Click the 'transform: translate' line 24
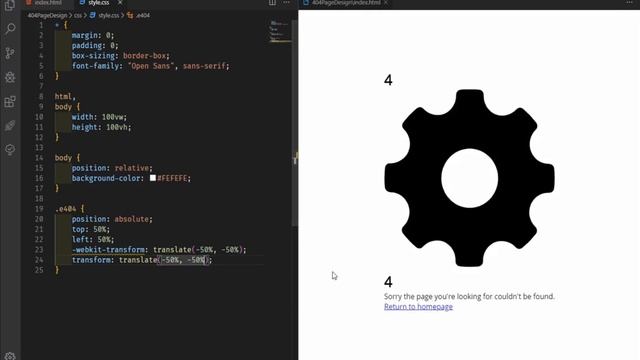Viewport: 640px width, 360px height. [142, 260]
